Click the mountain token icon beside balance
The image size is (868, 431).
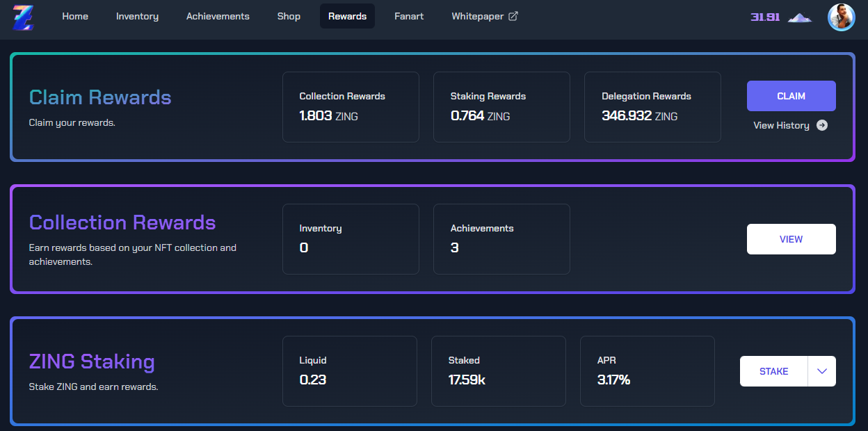point(800,17)
